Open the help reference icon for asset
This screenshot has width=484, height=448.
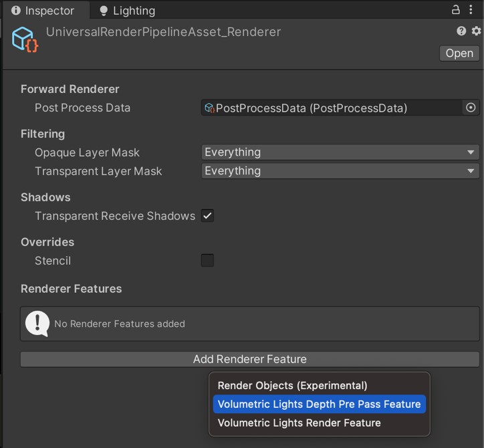pos(461,31)
